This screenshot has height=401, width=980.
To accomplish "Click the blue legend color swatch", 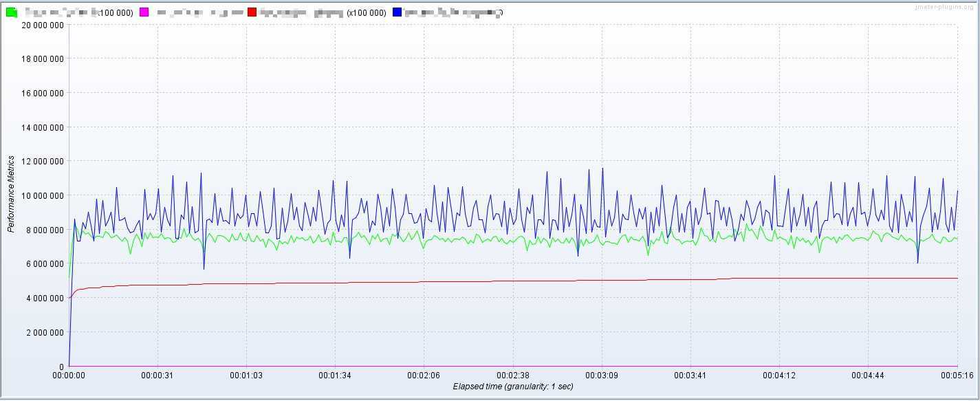I will [x=398, y=12].
